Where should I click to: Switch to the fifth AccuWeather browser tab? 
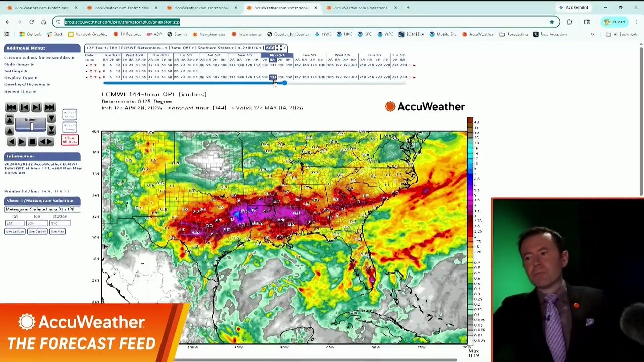pos(361,8)
